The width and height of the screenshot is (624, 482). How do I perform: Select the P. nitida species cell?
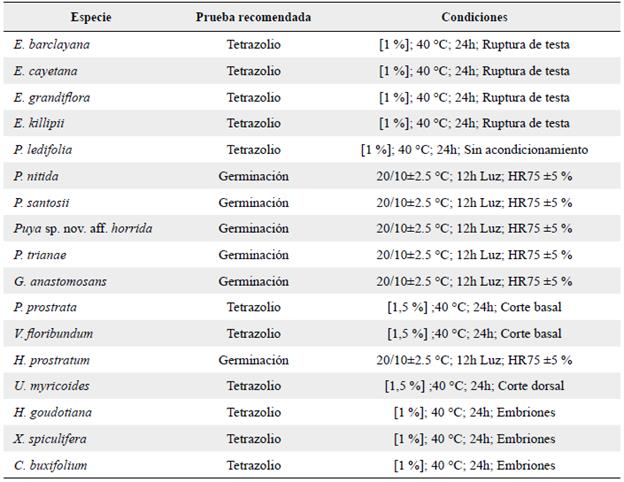[x=37, y=176]
